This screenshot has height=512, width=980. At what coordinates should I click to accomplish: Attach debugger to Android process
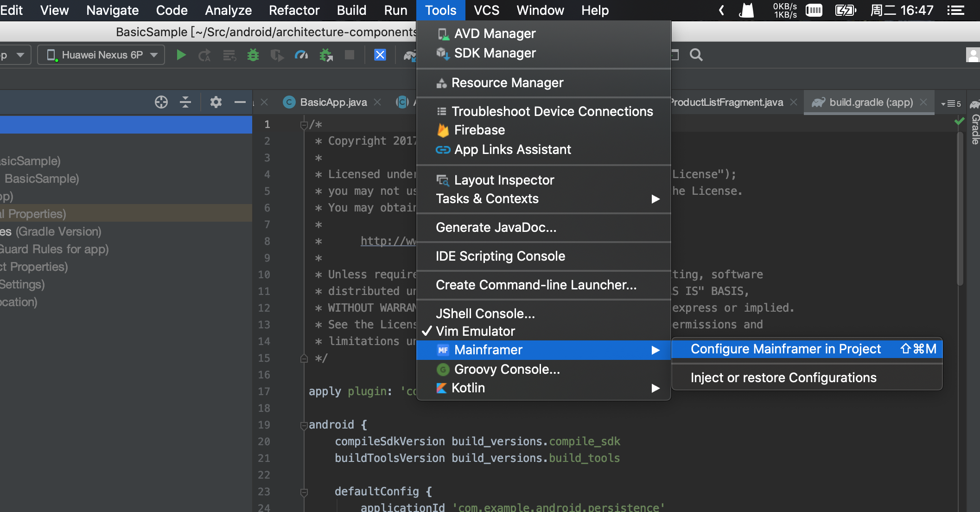point(326,55)
